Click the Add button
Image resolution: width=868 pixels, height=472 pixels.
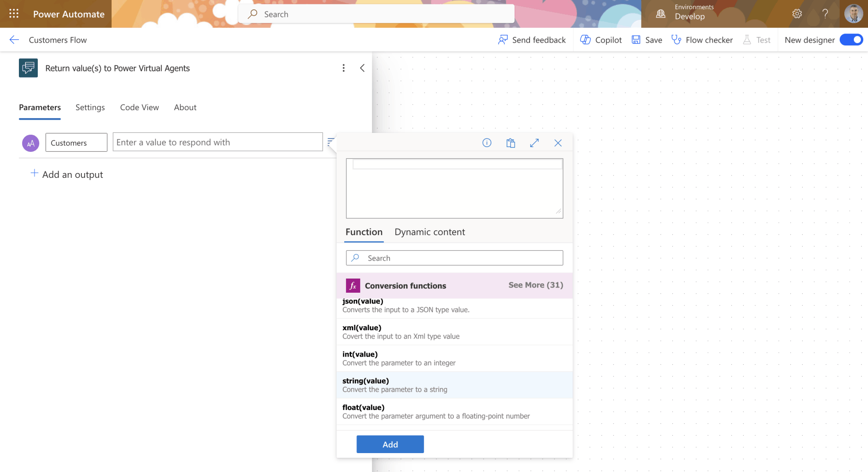click(x=390, y=444)
